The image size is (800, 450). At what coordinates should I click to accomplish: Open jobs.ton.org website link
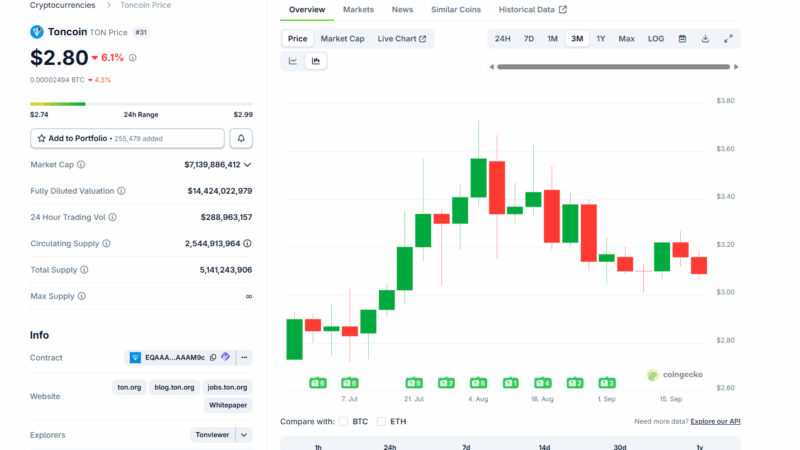click(x=228, y=387)
